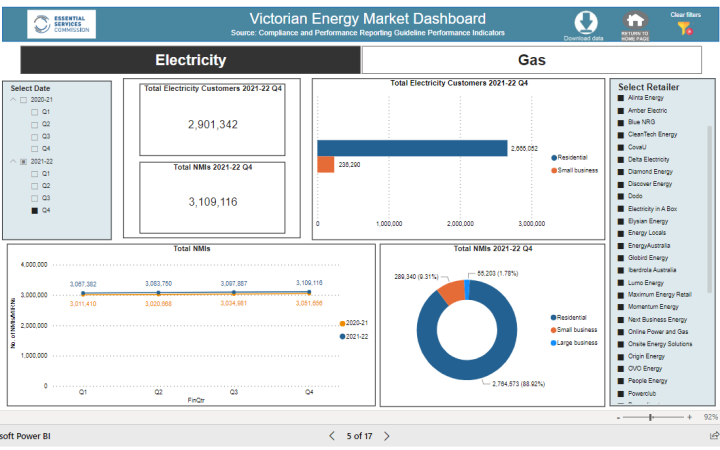Click Residential legend marker in bar chart
The width and height of the screenshot is (720, 450).
[554, 158]
